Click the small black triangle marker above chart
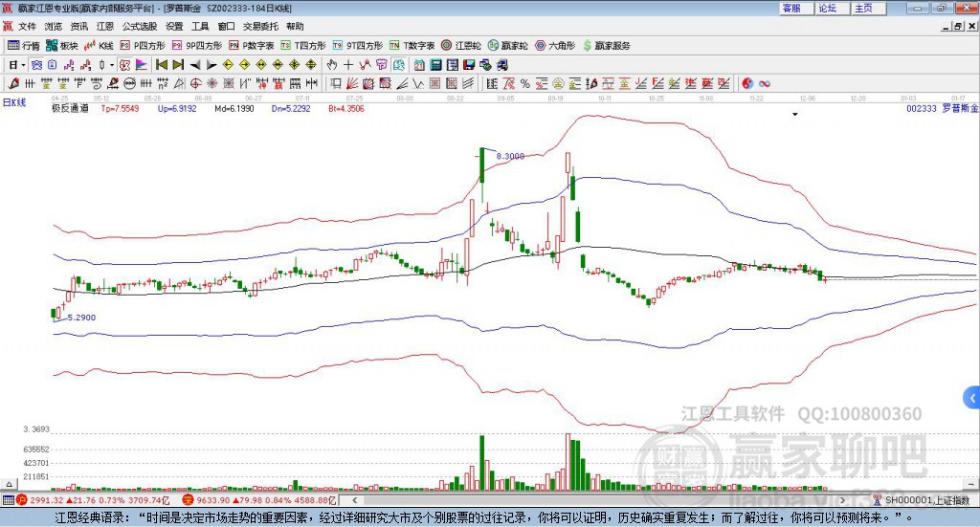Viewport: 980px width, 527px height. [x=795, y=114]
